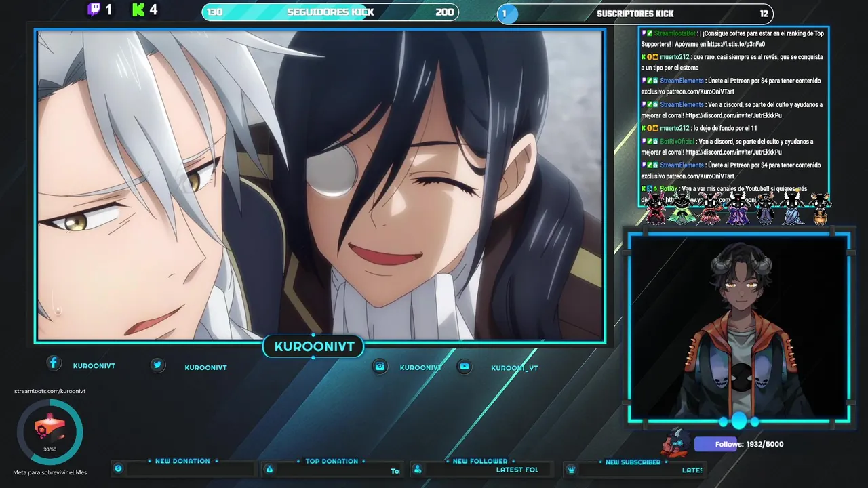868x488 pixels.
Task: Click the Streamloots chest icon in goal ring
Action: (49, 429)
